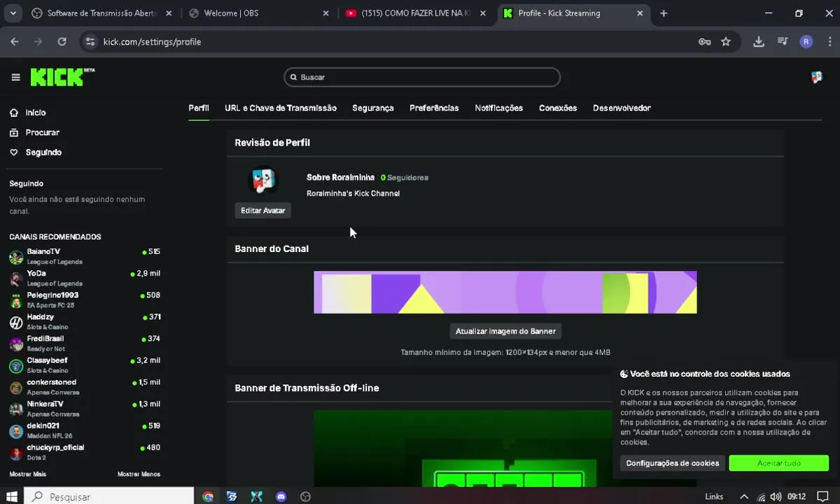Open dekin021 recommended channel
Screen dimensions: 840x504
click(x=85, y=430)
